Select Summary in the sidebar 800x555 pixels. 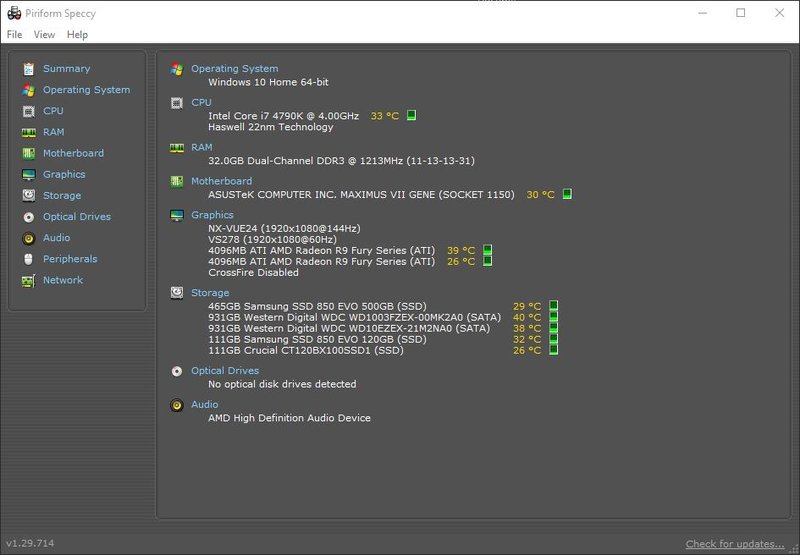pyautogui.click(x=66, y=68)
